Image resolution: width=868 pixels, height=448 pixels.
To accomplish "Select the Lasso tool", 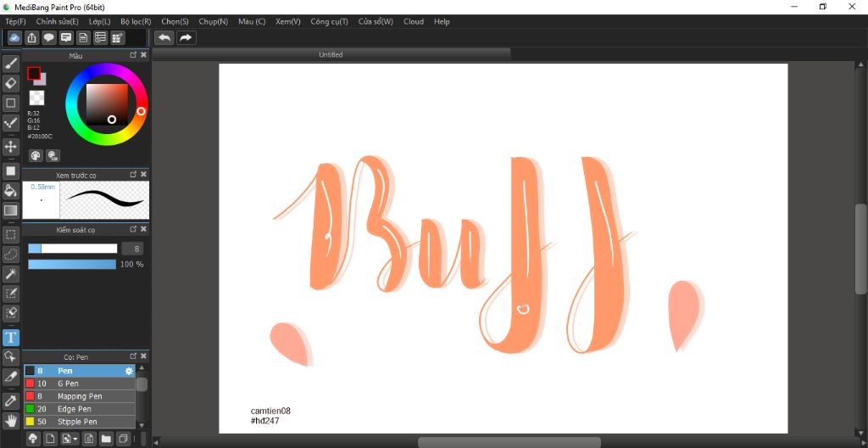I will (x=10, y=254).
